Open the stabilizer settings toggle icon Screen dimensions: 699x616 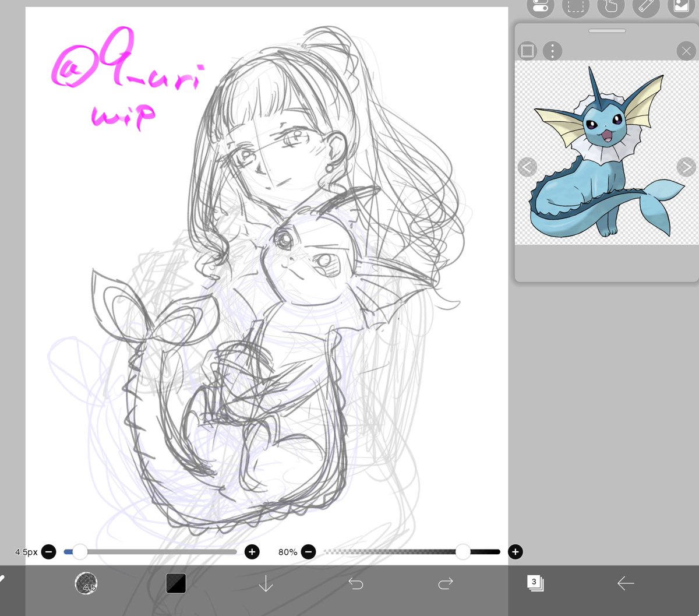click(x=541, y=6)
